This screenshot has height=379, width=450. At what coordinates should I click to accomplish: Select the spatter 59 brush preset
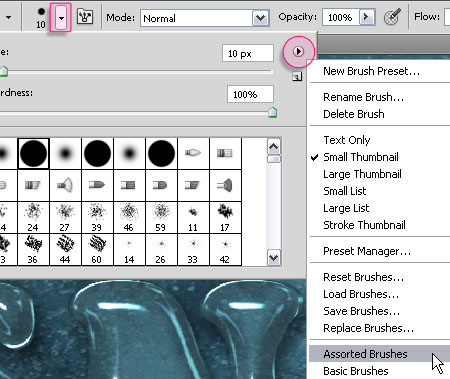point(161,217)
